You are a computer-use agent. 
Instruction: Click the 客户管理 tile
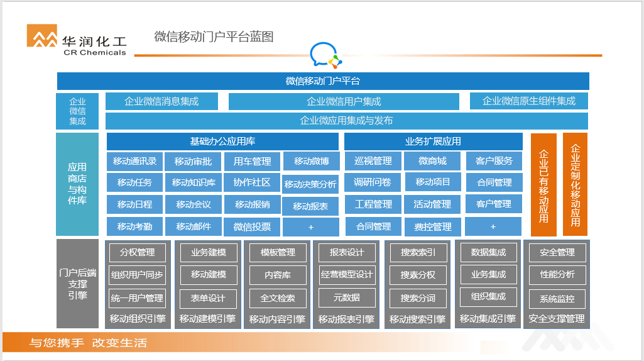[494, 204]
